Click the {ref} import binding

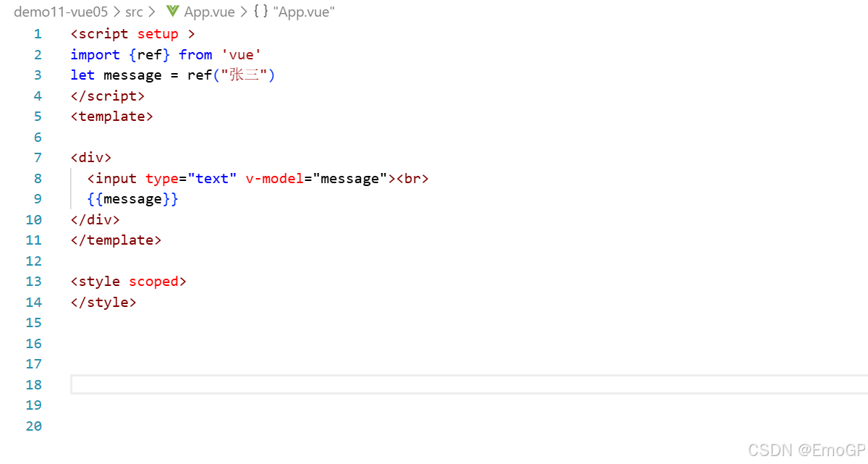(150, 54)
